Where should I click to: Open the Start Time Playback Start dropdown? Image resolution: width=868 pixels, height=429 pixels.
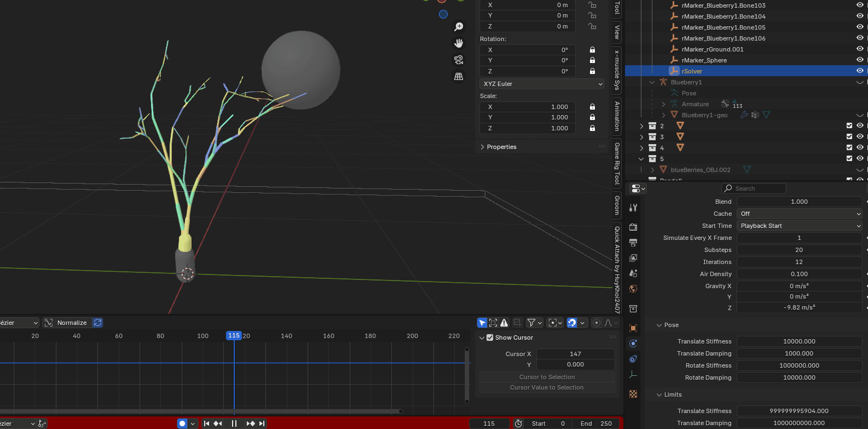pos(800,226)
